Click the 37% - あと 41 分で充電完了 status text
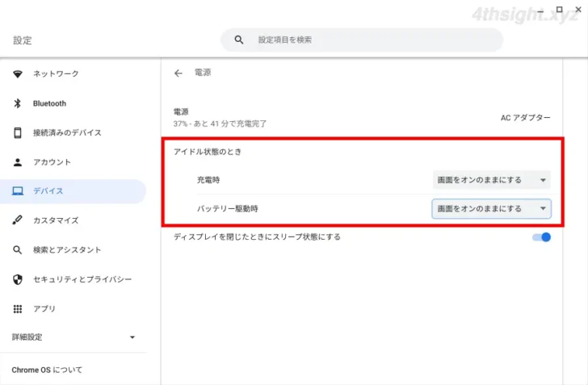Viewport: 588px width, 385px height. [220, 123]
